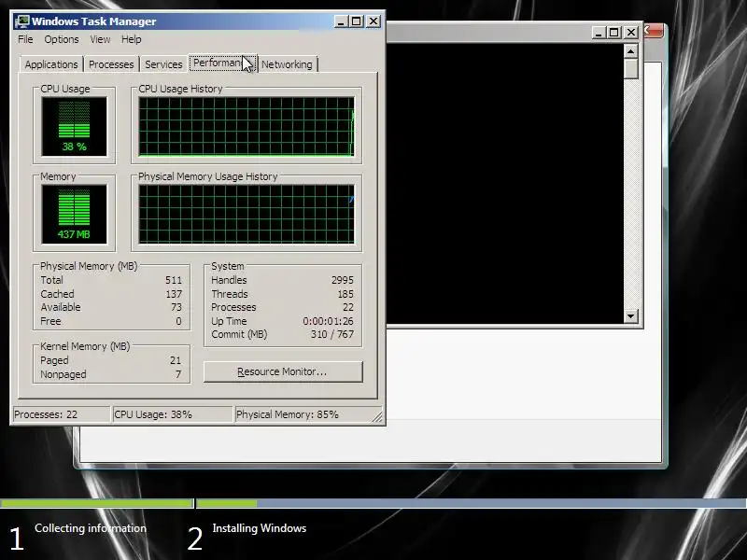
Task: Click the Available value 73
Action: pyautogui.click(x=176, y=307)
